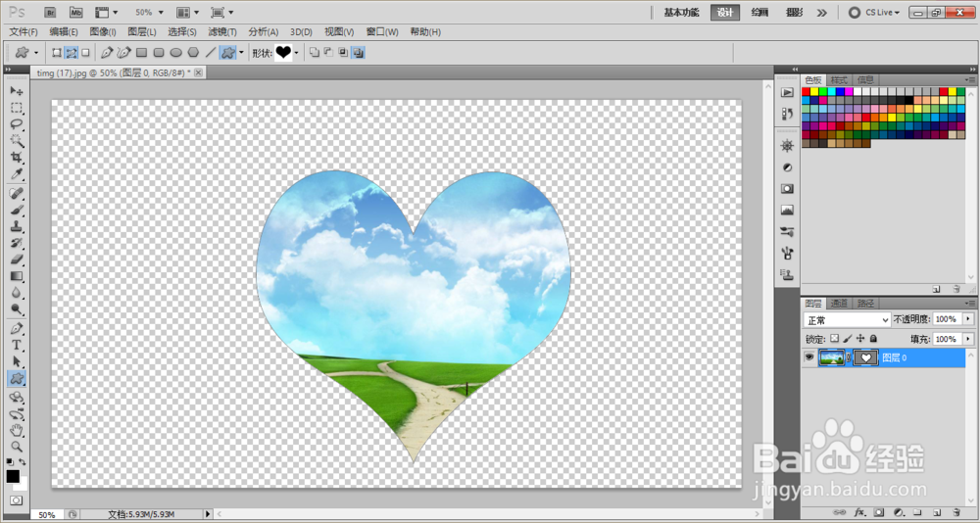Click the foreground color black swatch

click(x=13, y=476)
